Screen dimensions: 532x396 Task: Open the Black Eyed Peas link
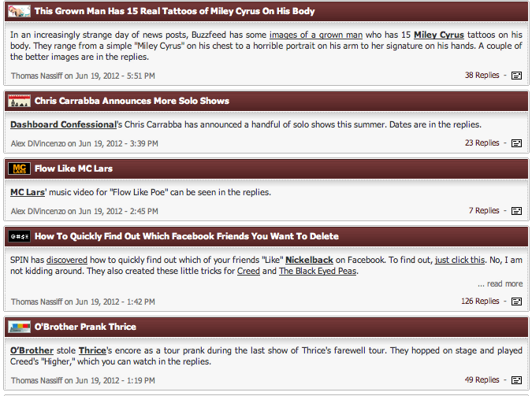click(x=318, y=272)
